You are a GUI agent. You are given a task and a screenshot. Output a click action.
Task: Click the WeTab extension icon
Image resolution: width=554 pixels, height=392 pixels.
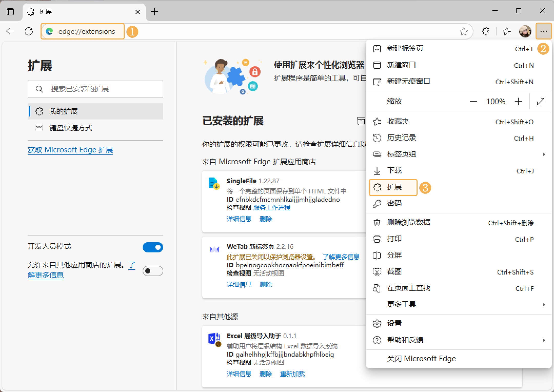[214, 249]
